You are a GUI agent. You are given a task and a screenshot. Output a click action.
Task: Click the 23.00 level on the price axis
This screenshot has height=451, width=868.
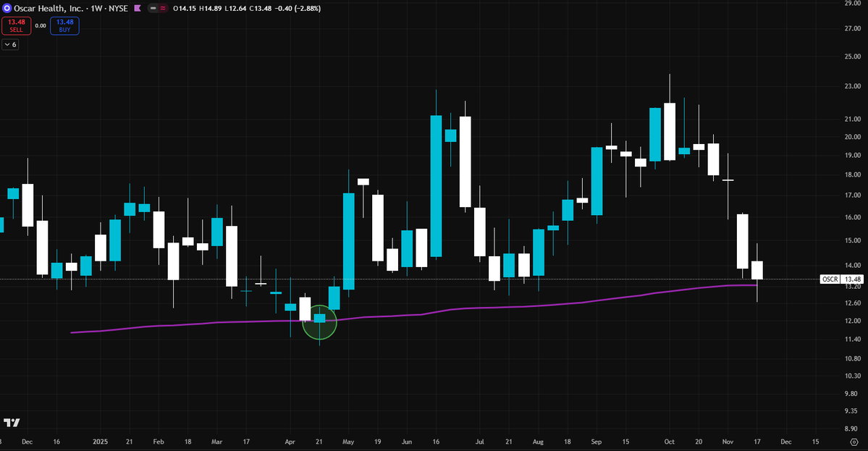pyautogui.click(x=853, y=86)
